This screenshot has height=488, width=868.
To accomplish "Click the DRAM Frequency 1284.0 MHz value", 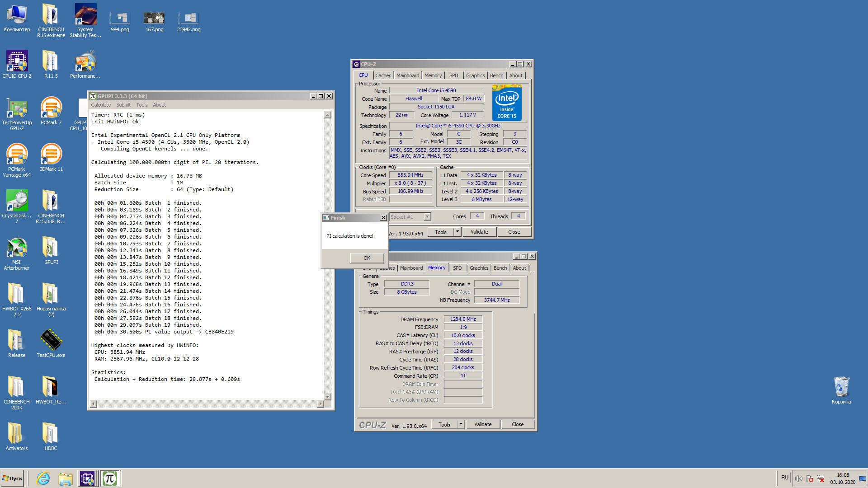I will (463, 319).
